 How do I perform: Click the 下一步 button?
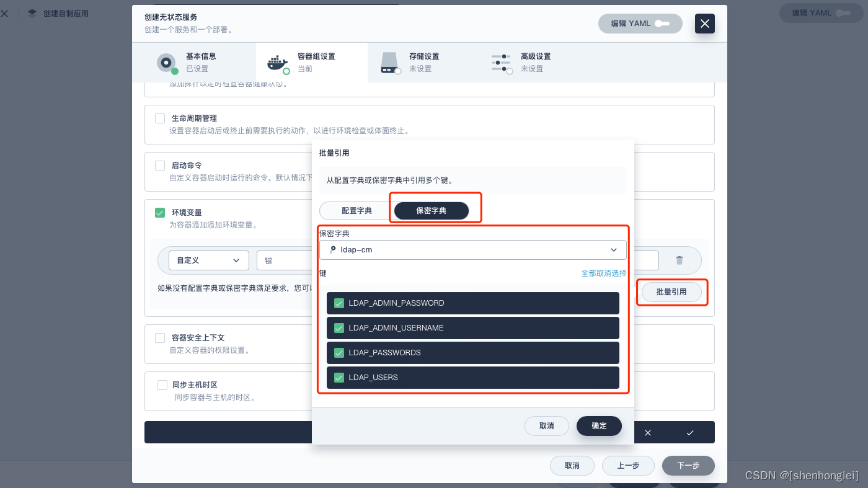[x=688, y=466]
